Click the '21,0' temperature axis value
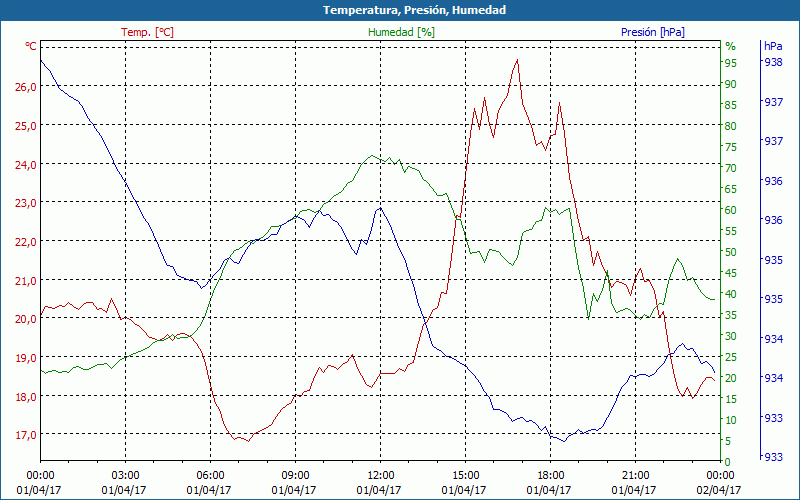 [x=26, y=280]
